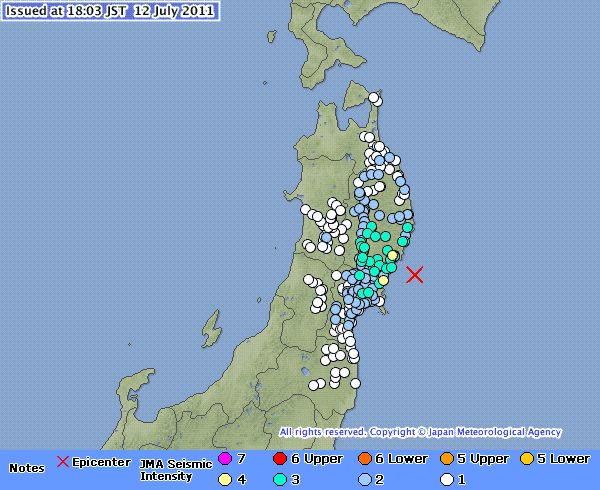Click the Epicenter text label in legend

point(101,461)
